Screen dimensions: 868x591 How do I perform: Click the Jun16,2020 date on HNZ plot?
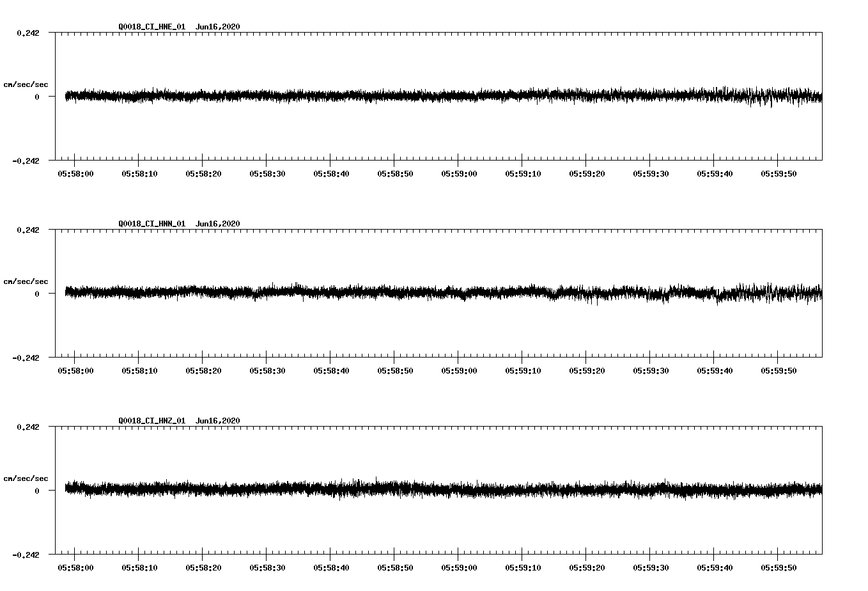click(218, 421)
